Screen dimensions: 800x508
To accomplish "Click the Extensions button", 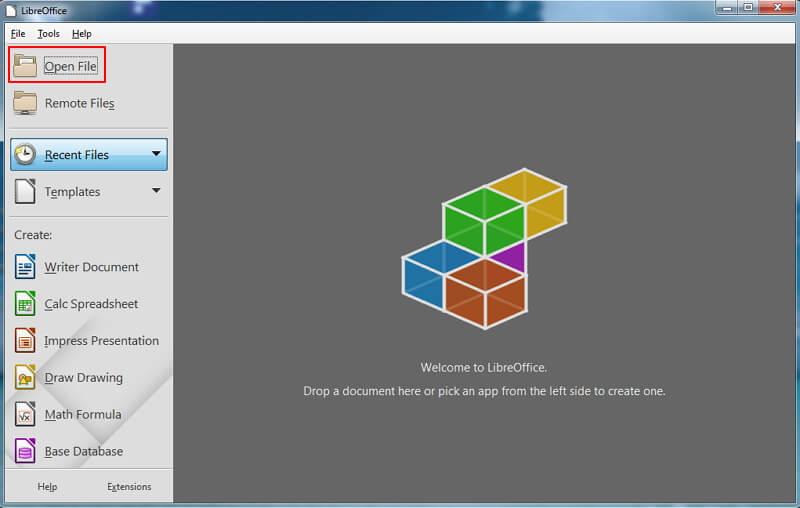I will pos(129,487).
